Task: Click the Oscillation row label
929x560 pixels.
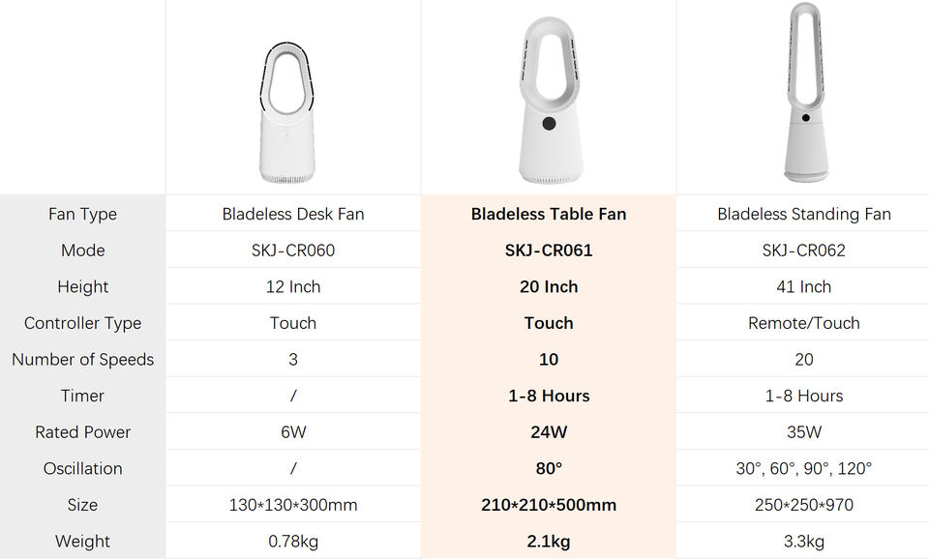Action: pos(82,468)
